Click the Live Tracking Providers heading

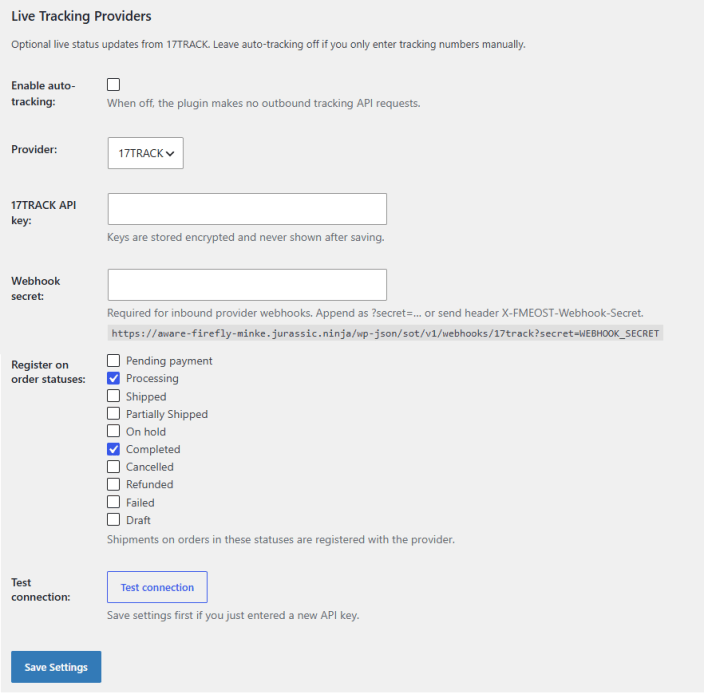click(x=81, y=16)
